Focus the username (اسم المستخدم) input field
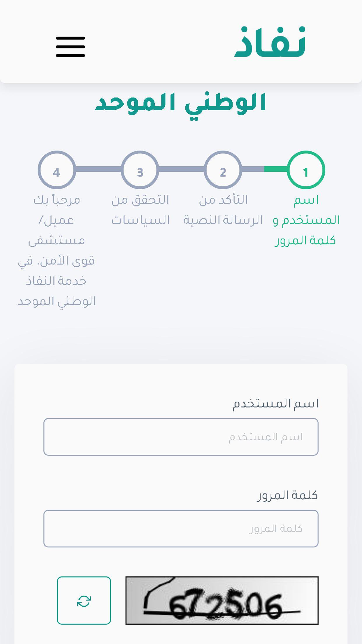 pos(181,437)
